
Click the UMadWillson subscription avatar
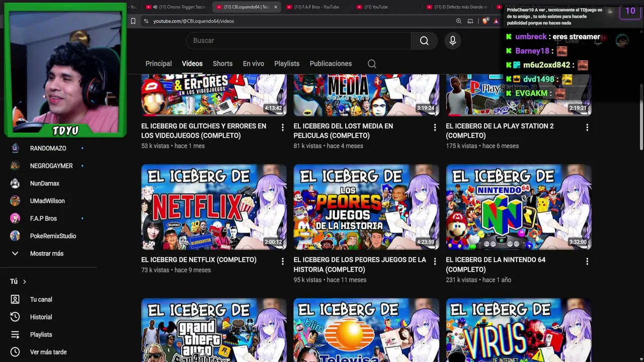tap(15, 201)
